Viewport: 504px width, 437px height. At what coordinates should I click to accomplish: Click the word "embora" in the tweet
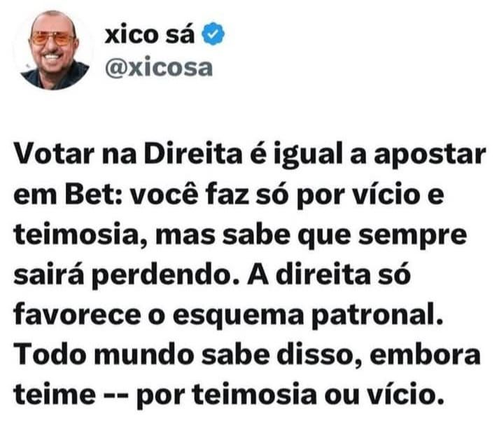coord(425,355)
